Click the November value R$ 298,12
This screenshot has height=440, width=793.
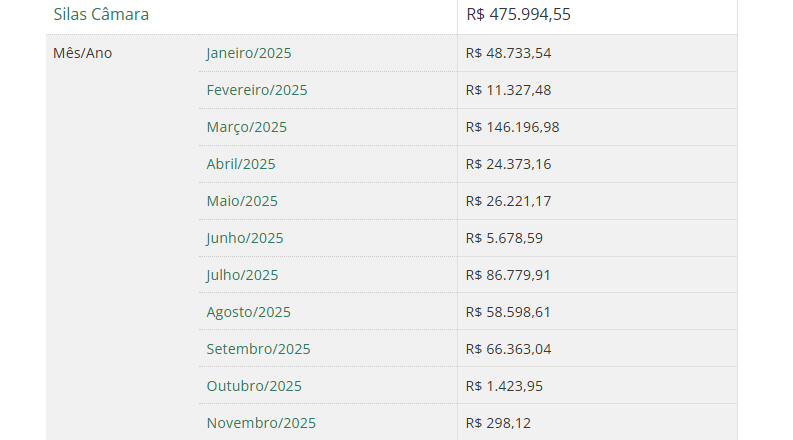click(499, 423)
